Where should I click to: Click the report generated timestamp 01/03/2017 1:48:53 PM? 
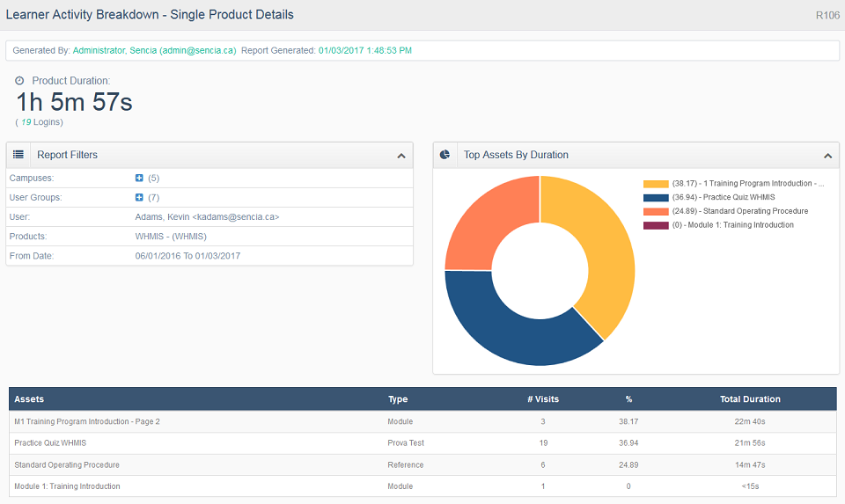point(364,51)
